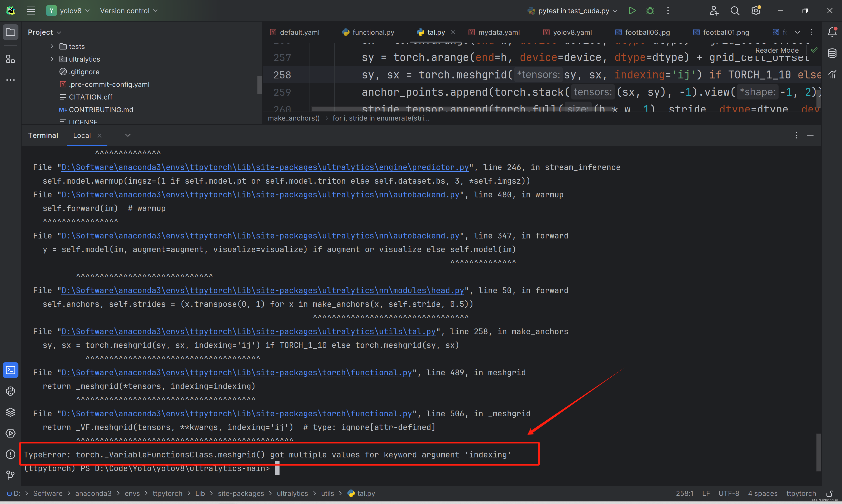Switch to mydata.yaml tab
The width and height of the screenshot is (842, 504).
pos(494,32)
